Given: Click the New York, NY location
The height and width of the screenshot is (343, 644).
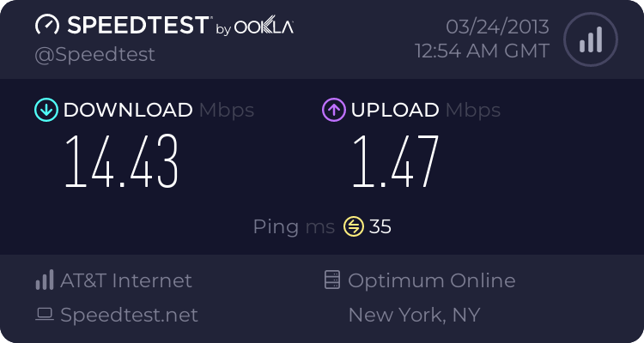Looking at the screenshot, I should [414, 315].
